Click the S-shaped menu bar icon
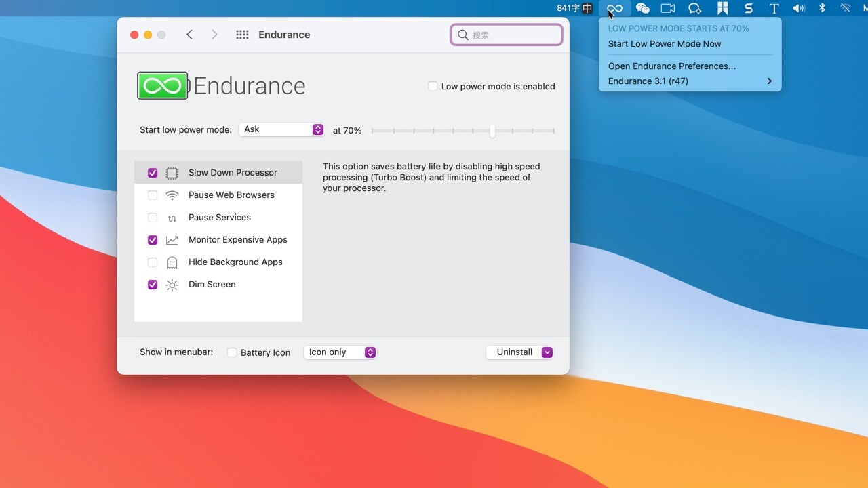 pyautogui.click(x=748, y=8)
